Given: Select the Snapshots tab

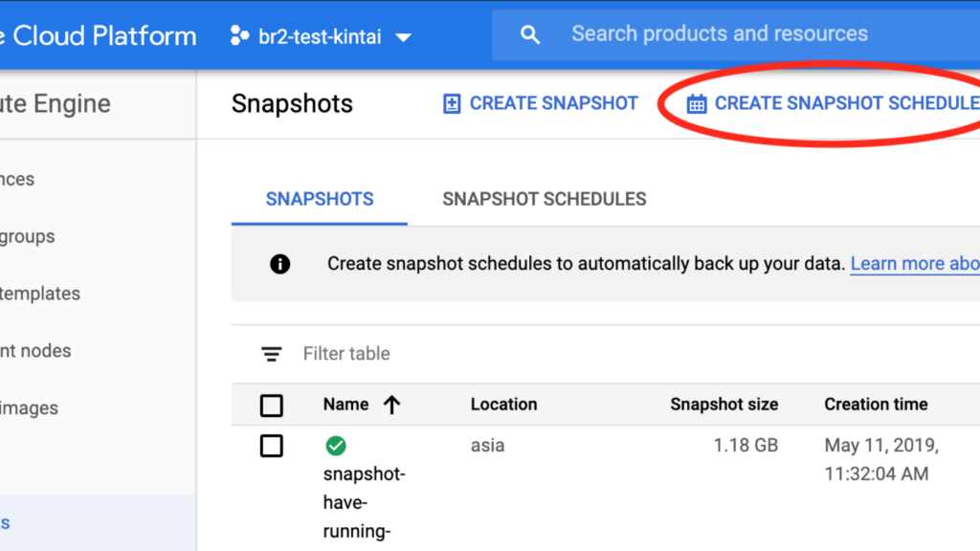Looking at the screenshot, I should 320,199.
